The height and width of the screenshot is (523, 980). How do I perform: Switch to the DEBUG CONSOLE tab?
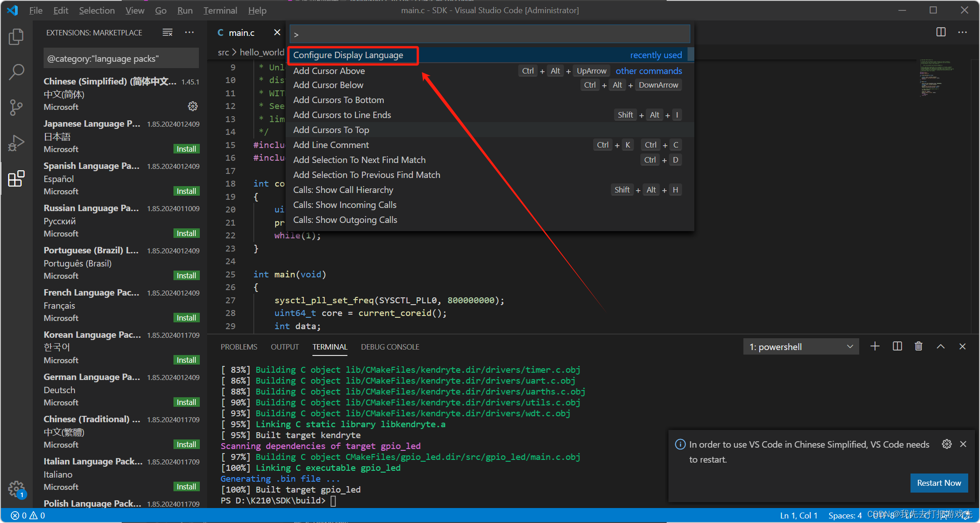coord(390,347)
